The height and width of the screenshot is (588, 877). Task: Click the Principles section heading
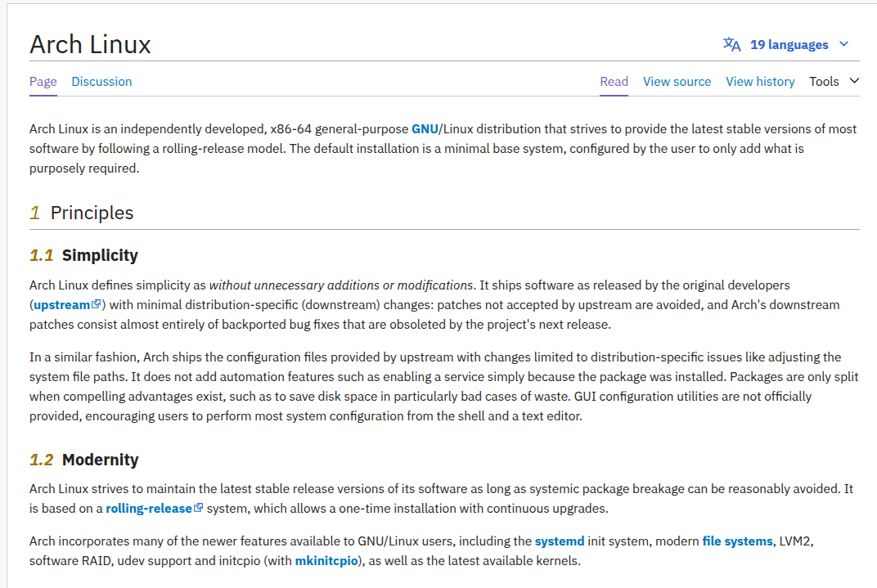coord(92,213)
